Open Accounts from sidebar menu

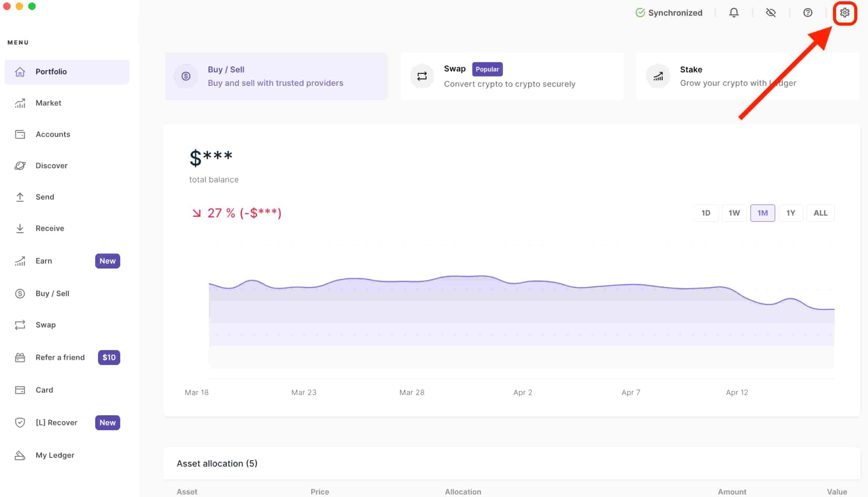pyautogui.click(x=53, y=134)
